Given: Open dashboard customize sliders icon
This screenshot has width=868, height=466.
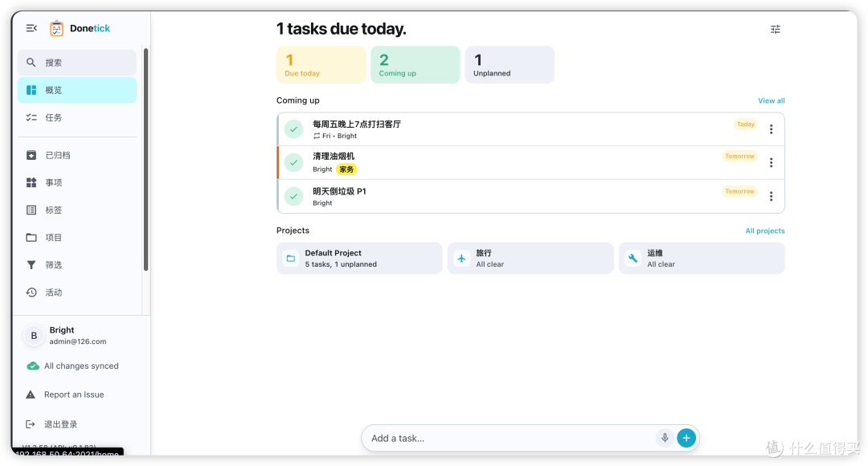Looking at the screenshot, I should (x=776, y=30).
